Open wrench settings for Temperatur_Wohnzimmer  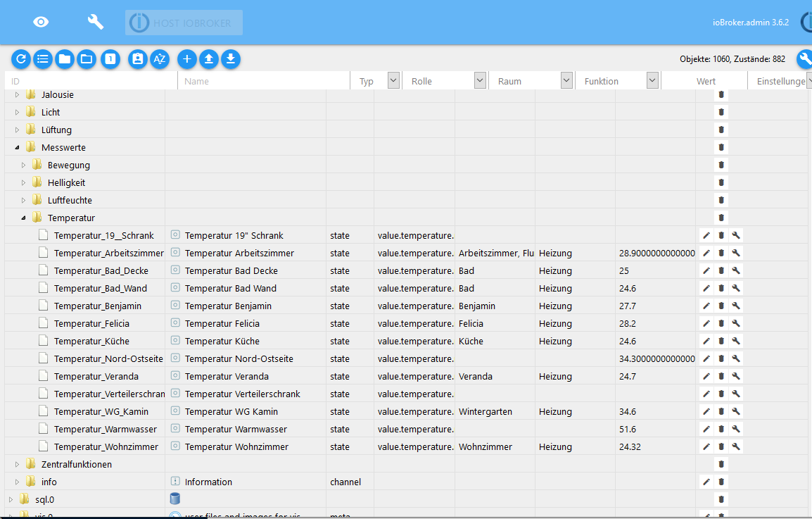pyautogui.click(x=736, y=447)
